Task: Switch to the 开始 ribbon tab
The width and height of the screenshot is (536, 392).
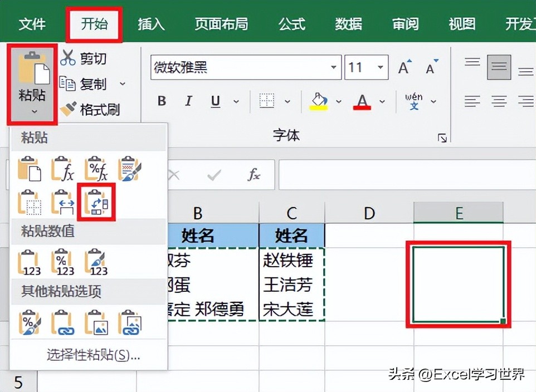Action: pyautogui.click(x=94, y=24)
